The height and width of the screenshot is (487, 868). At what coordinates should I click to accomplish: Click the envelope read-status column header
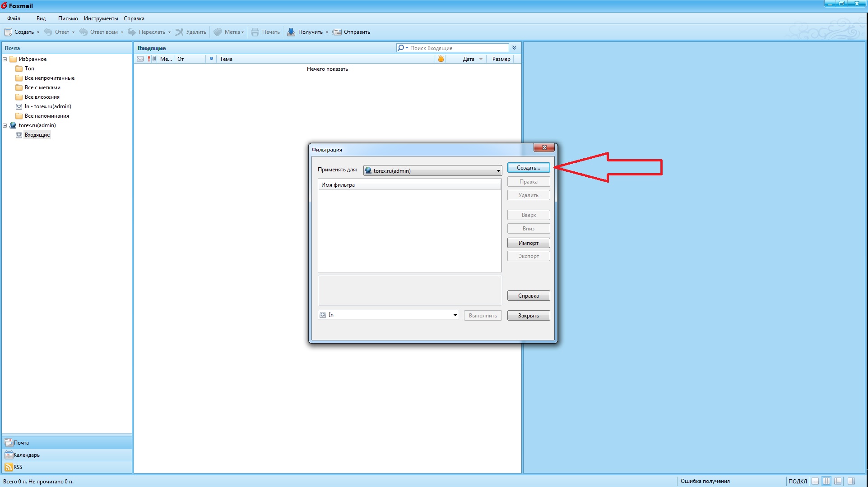click(140, 59)
